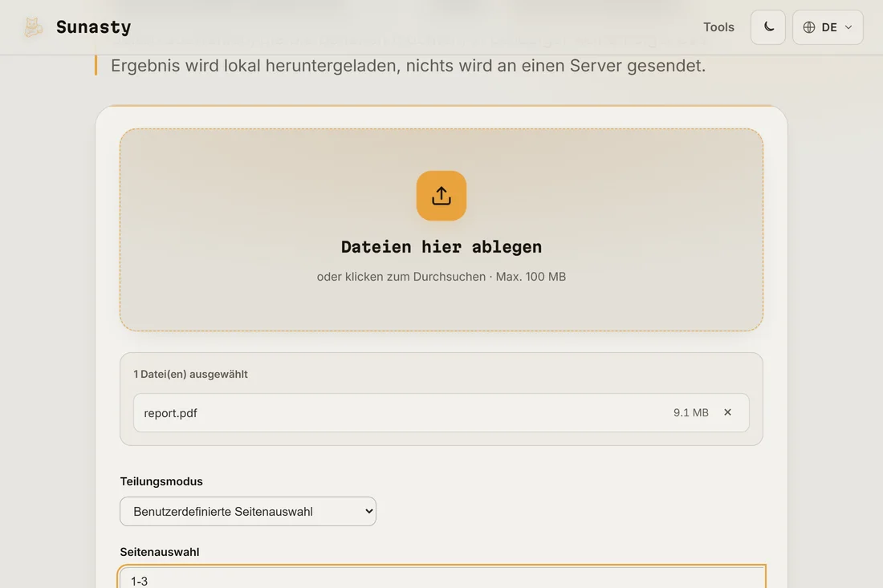The width and height of the screenshot is (883, 588).
Task: Click the orange upload icon
Action: (441, 196)
